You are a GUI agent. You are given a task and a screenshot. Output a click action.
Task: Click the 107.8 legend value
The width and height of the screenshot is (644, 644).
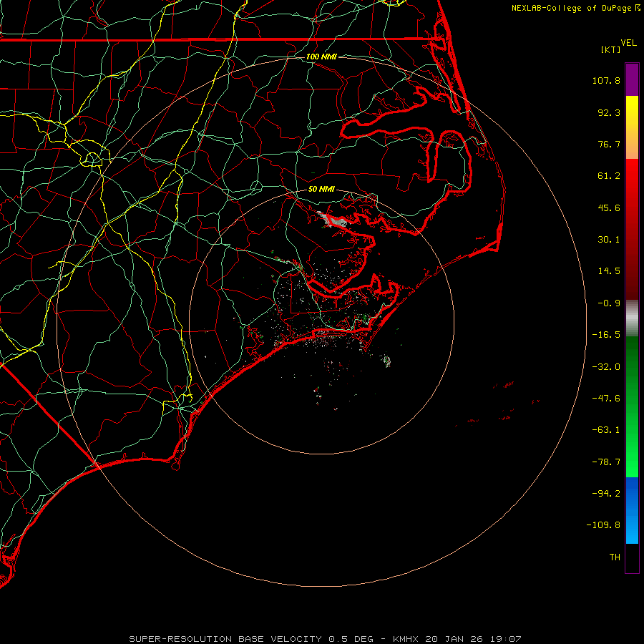pos(606,80)
